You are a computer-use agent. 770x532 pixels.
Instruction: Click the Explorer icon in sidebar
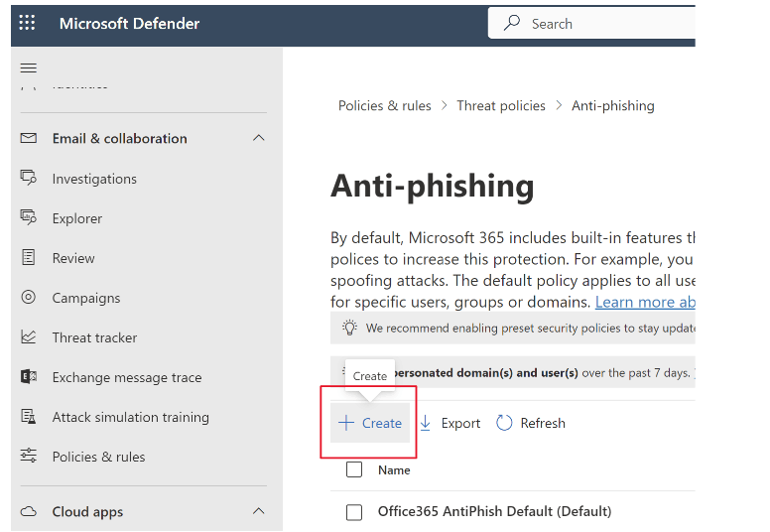[29, 217]
